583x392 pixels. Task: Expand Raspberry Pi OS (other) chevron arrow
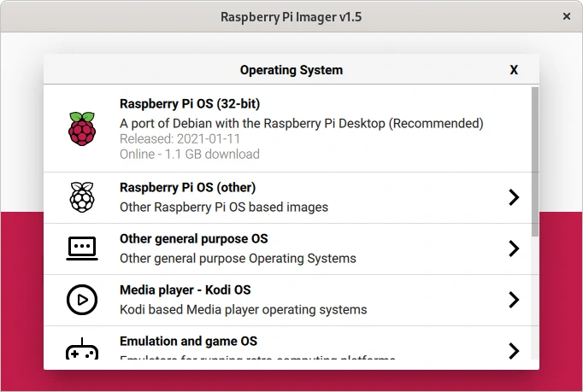[514, 197]
